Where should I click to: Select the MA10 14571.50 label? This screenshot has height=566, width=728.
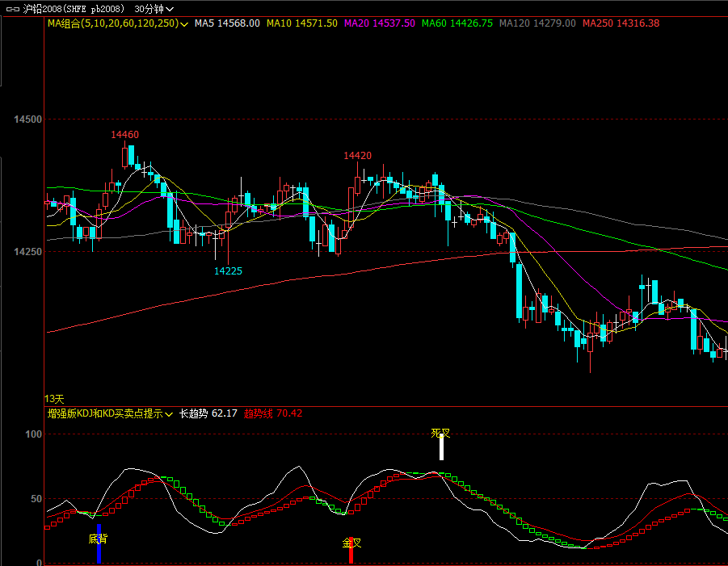point(302,23)
